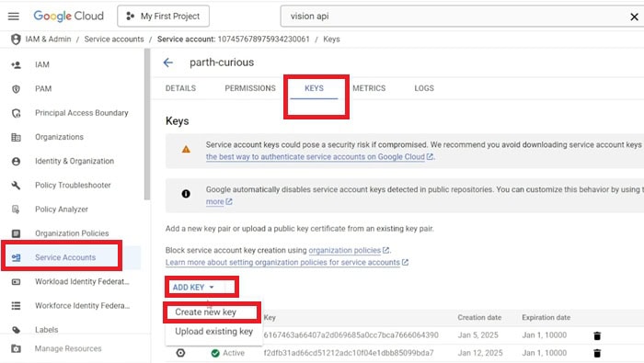Open IAM & Admin breadcrumb
The width and height of the screenshot is (644, 363).
(x=48, y=40)
